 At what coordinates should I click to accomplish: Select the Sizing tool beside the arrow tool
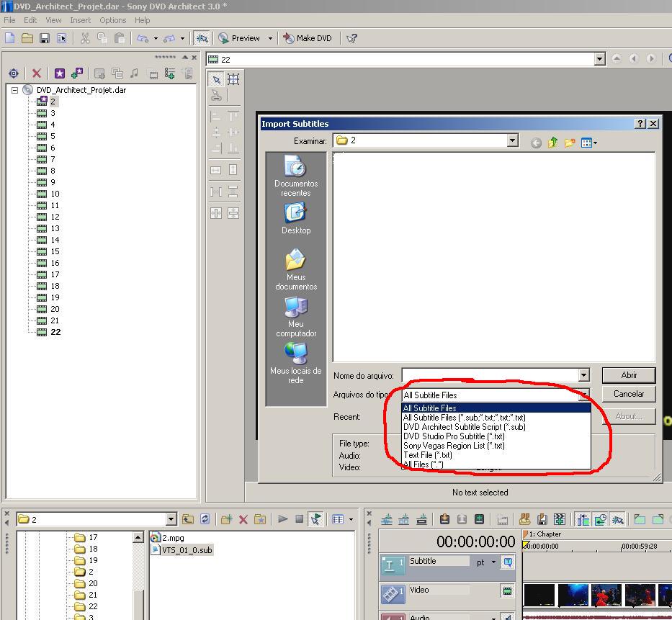(233, 78)
